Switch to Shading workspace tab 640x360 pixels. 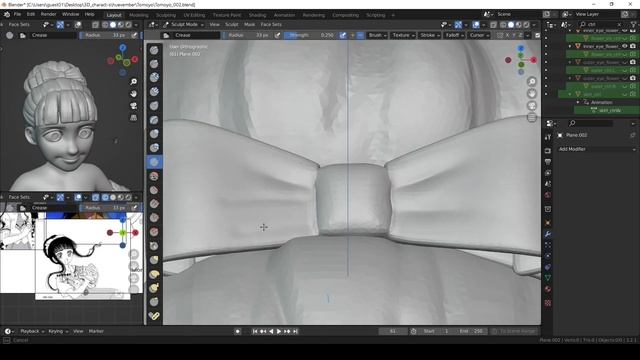point(258,15)
